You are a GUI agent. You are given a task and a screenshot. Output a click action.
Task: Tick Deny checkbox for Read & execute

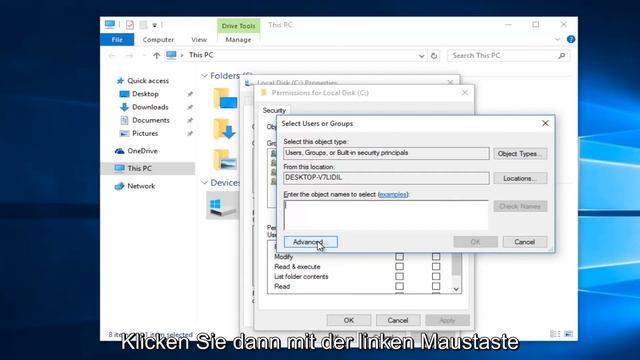[x=436, y=267]
